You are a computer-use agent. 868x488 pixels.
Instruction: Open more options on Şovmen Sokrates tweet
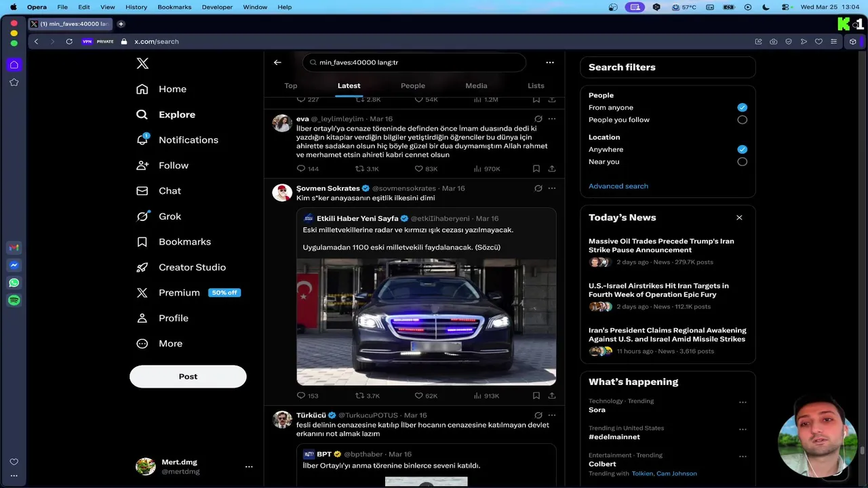point(552,188)
